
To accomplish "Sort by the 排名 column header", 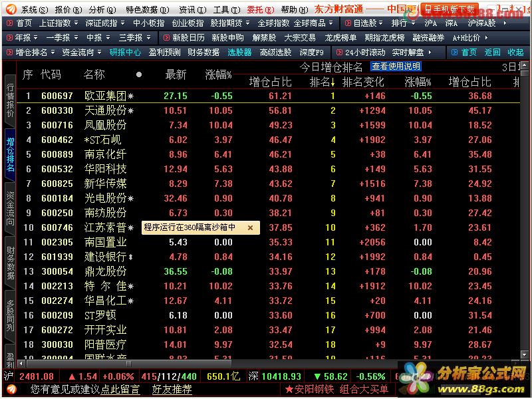I will 322,82.
